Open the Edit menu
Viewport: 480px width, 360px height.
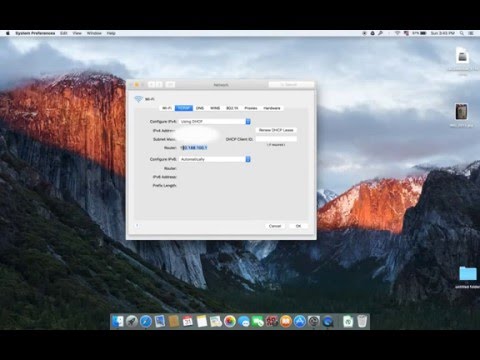64,33
